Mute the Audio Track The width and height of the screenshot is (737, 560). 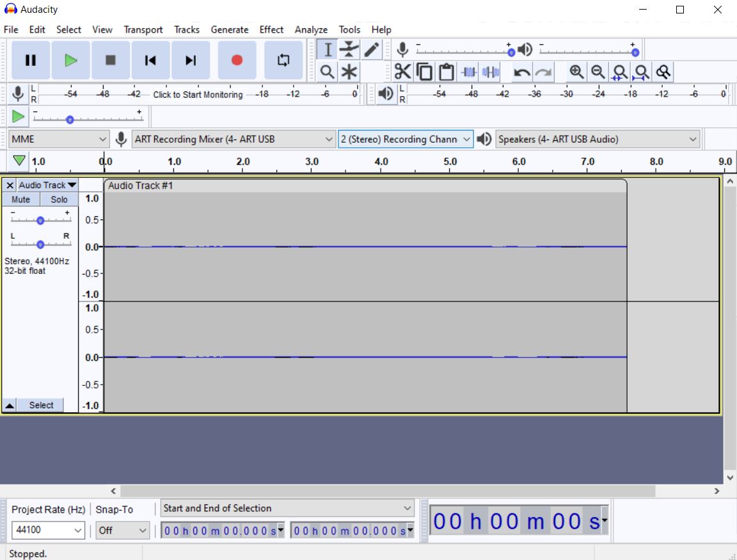(20, 200)
